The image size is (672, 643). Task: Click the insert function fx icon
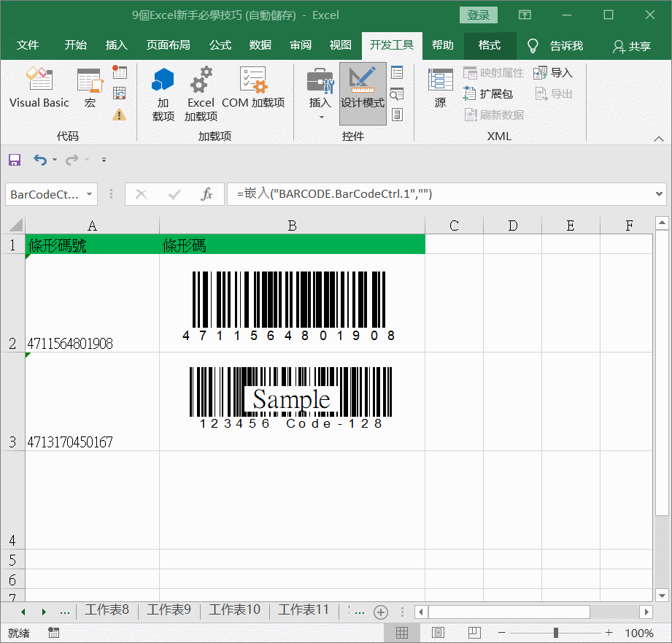pos(206,195)
